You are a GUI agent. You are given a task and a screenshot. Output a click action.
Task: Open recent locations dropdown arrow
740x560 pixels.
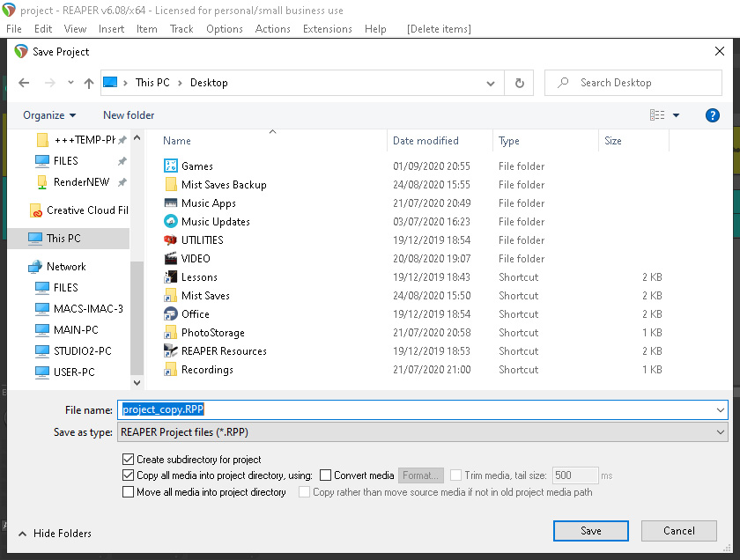(70, 83)
